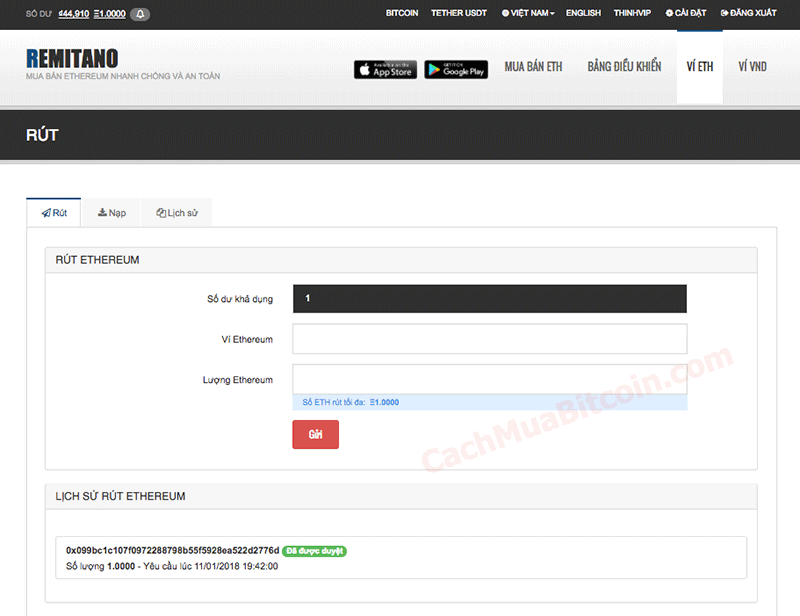Click the App Store download badge
The width and height of the screenshot is (800, 616).
click(x=385, y=69)
